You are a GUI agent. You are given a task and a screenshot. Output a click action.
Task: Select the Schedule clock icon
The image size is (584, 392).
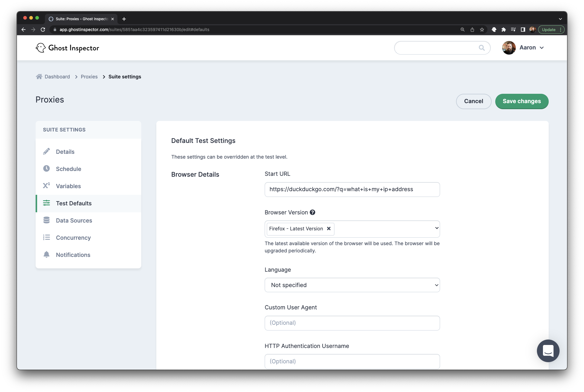tap(47, 169)
